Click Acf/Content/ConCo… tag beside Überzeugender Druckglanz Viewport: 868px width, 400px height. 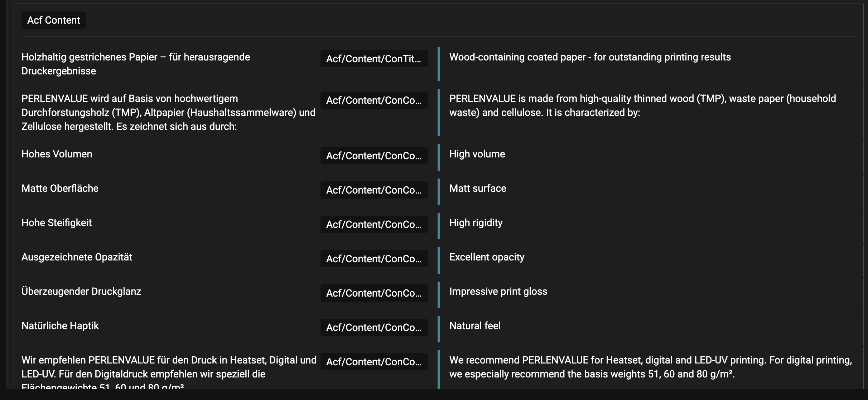tap(374, 293)
